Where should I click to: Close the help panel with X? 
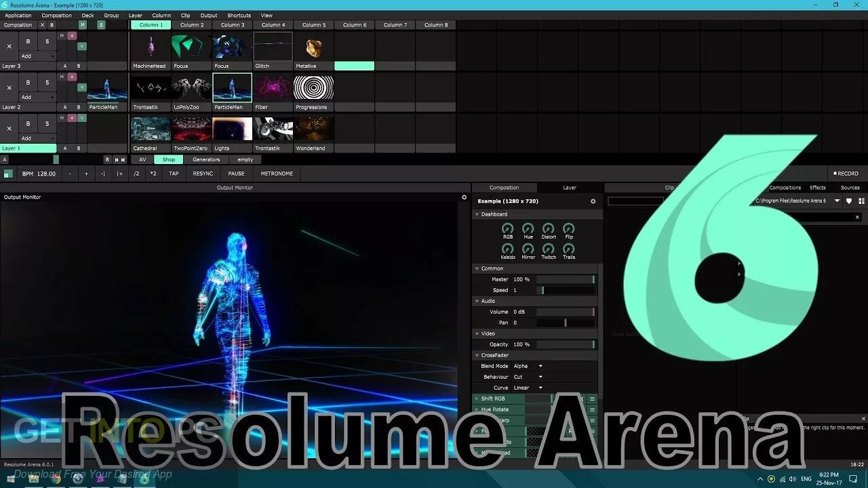pos(863,419)
